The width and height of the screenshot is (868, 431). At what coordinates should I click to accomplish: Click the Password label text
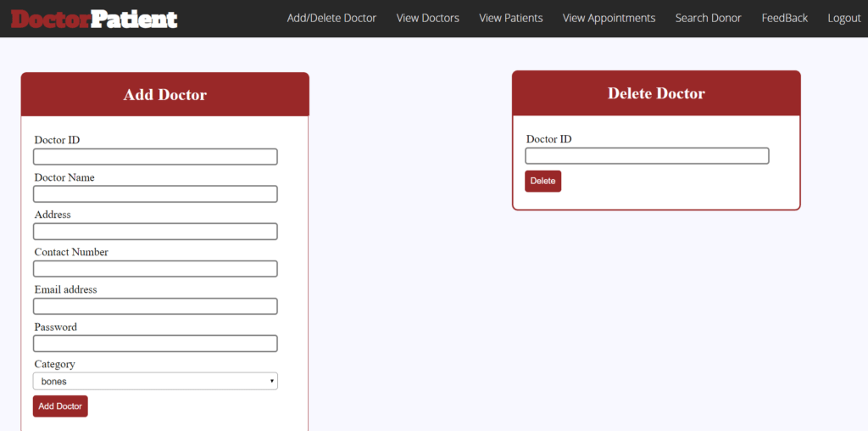[x=56, y=327]
